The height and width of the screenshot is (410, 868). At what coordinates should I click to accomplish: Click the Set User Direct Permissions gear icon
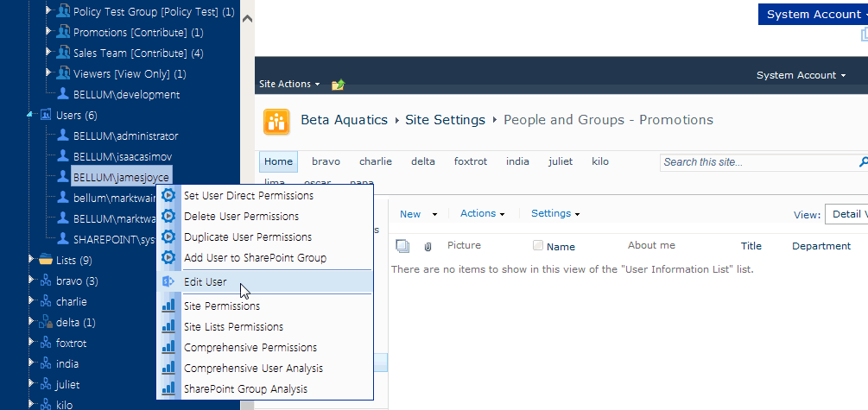[169, 196]
